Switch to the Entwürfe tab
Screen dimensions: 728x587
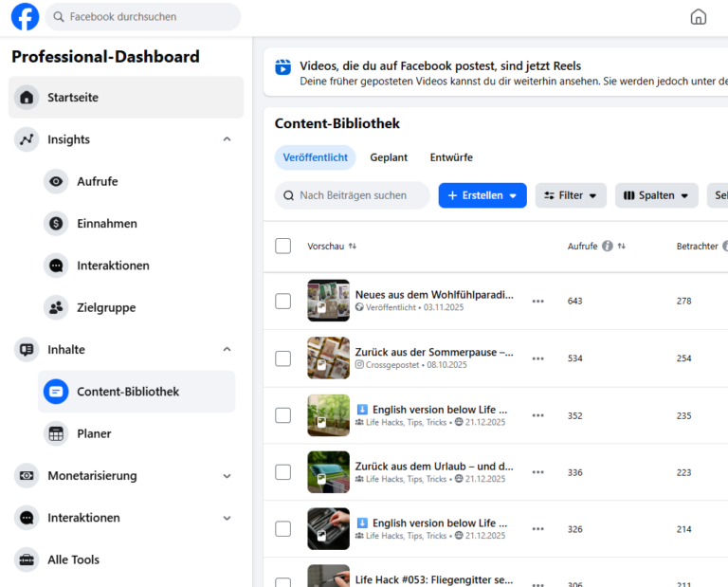pos(451,157)
